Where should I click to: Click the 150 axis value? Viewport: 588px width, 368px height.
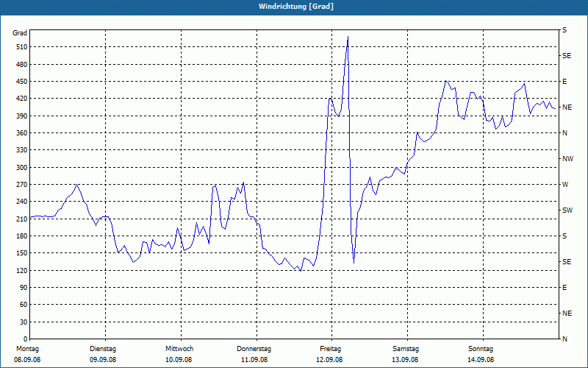22,253
